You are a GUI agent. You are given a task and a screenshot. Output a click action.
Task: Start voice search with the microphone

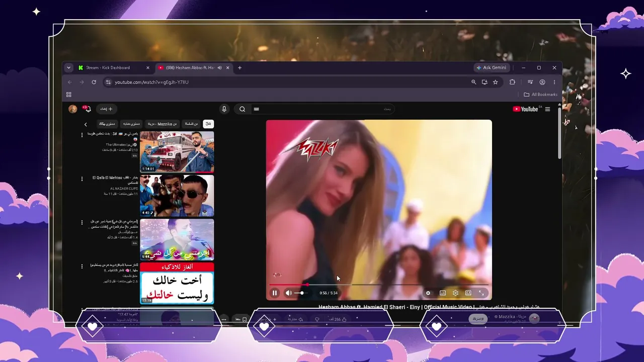point(224,109)
